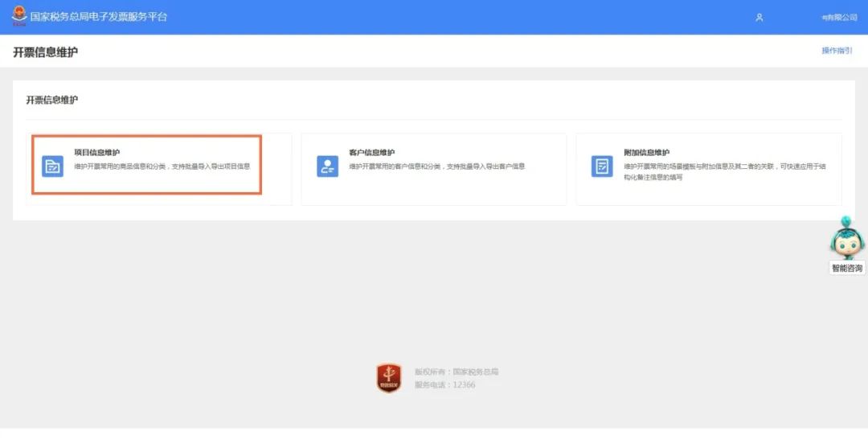
Task: Open the 项目信息维护 card title
Action: [x=97, y=153]
